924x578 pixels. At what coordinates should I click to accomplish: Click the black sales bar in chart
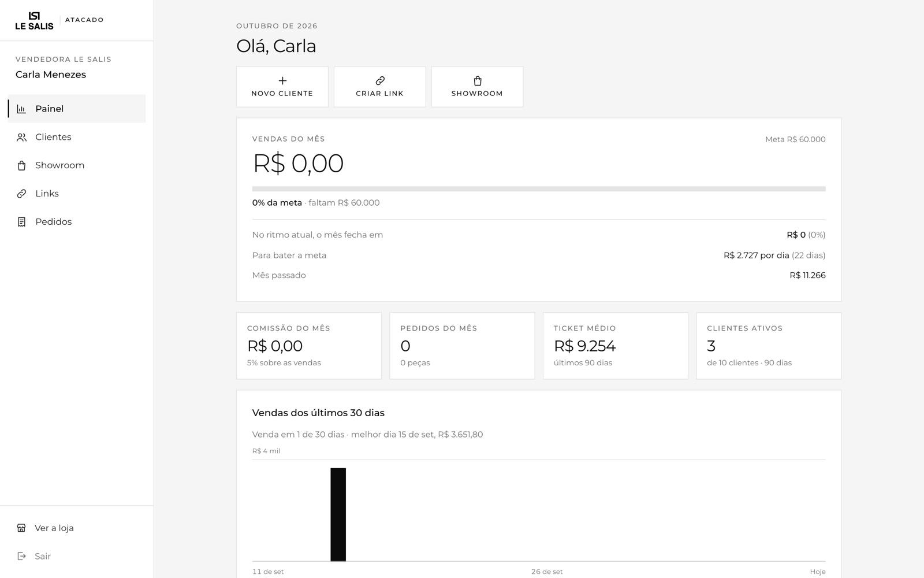pos(338,514)
